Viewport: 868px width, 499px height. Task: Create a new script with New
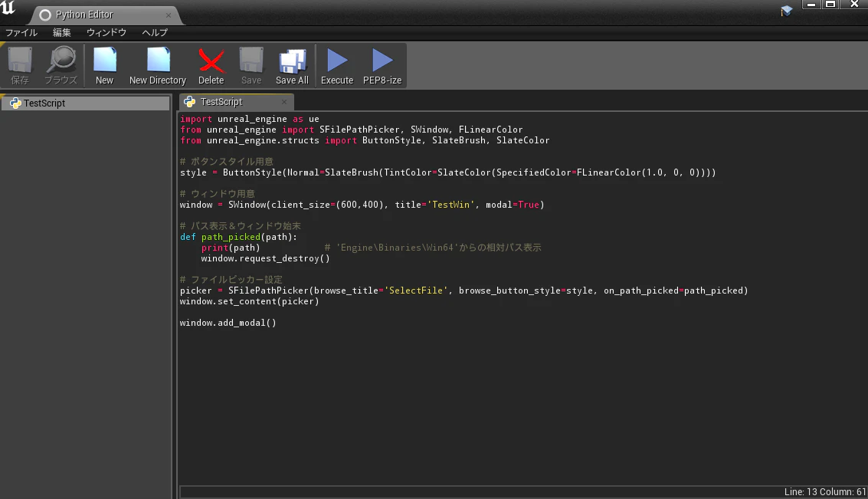click(104, 65)
